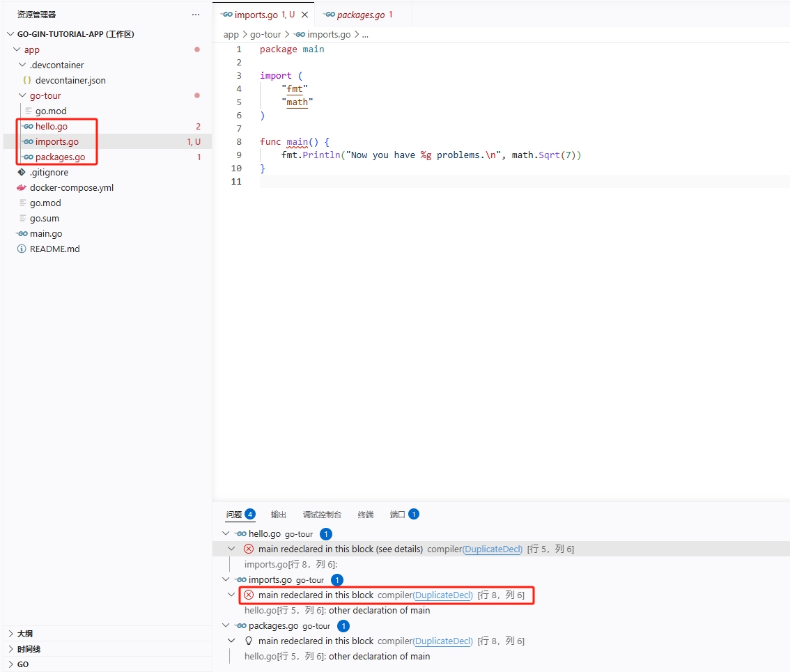Select the .gitignore file icon
The image size is (790, 672).
(22, 172)
